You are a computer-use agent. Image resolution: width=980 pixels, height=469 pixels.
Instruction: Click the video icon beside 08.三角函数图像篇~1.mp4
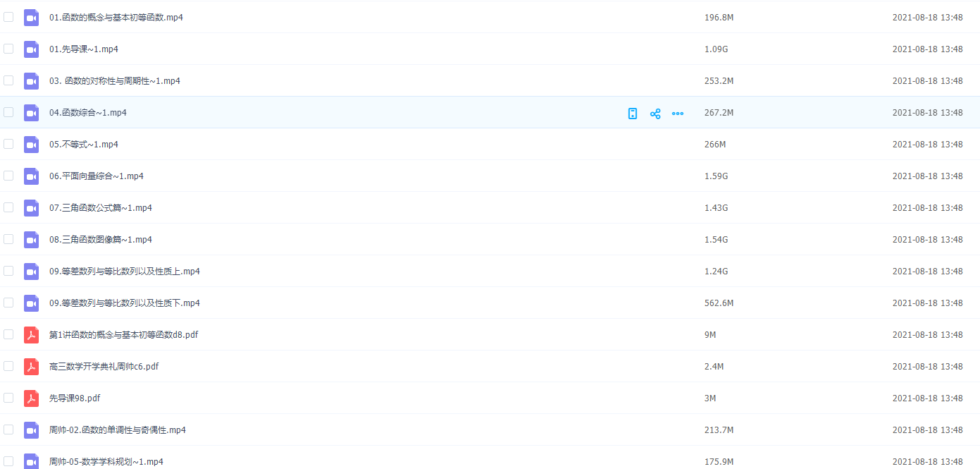31,240
